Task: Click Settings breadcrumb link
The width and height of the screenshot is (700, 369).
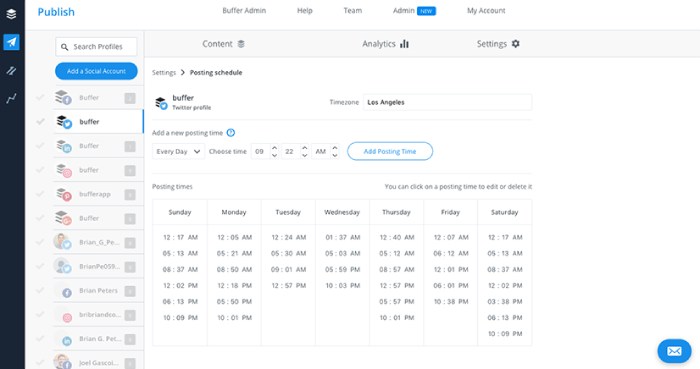Action: click(x=164, y=73)
